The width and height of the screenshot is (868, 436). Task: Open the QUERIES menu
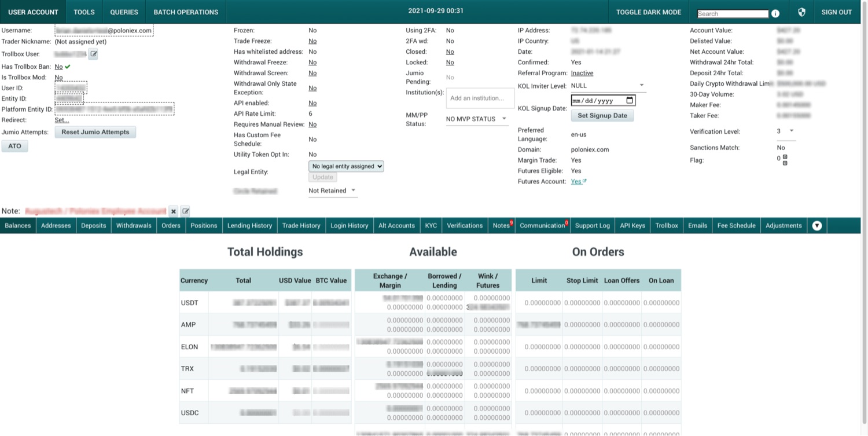pos(124,12)
